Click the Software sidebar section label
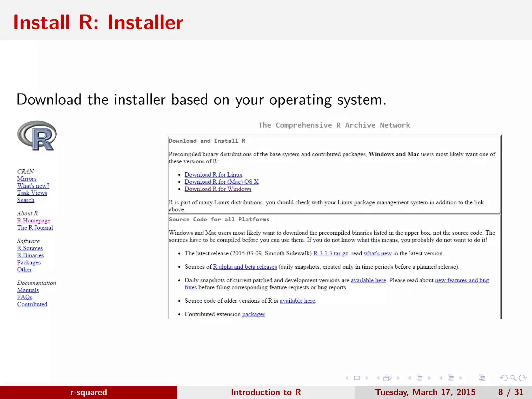Screen dimensions: 532x399 click(28, 241)
